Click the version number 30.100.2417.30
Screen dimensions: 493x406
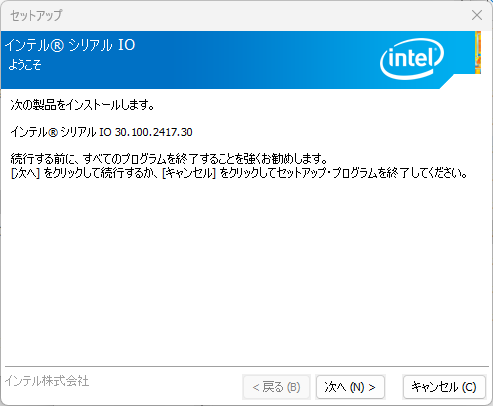(x=154, y=132)
